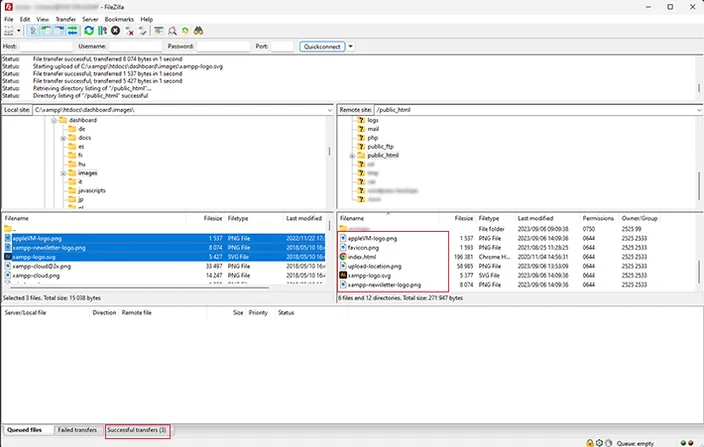The width and height of the screenshot is (704, 447).
Task: Open the File menu
Action: click(x=9, y=19)
